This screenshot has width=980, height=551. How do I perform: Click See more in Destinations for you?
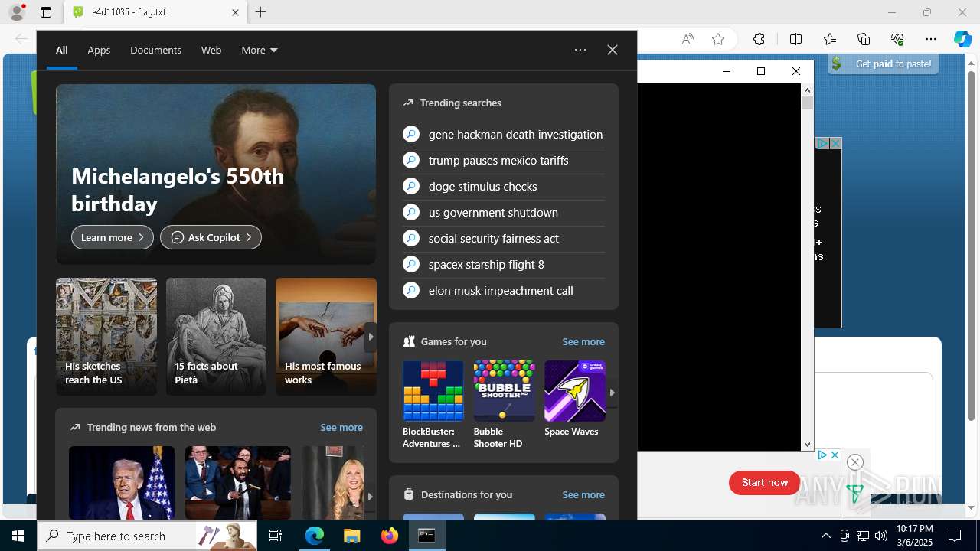tap(583, 494)
